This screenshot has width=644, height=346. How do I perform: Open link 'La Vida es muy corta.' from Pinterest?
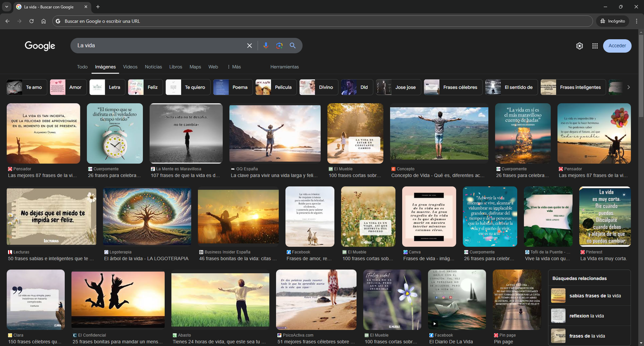tap(604, 259)
